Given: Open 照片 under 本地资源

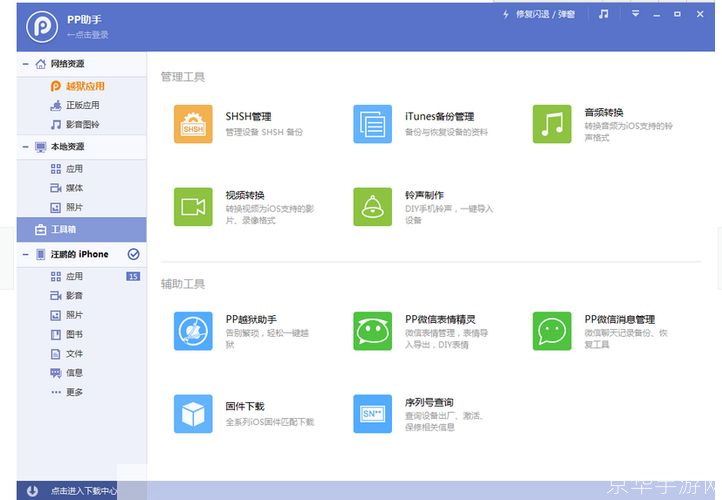Looking at the screenshot, I should pos(82,207).
